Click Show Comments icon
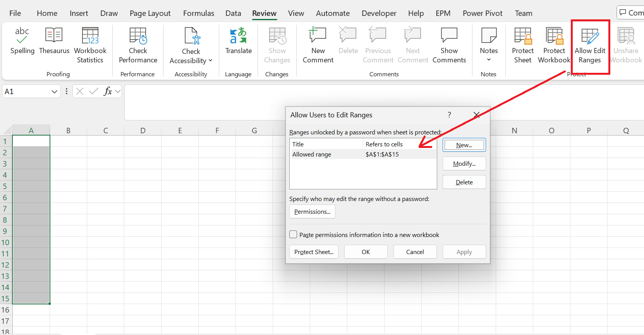The height and width of the screenshot is (335, 644). (449, 35)
